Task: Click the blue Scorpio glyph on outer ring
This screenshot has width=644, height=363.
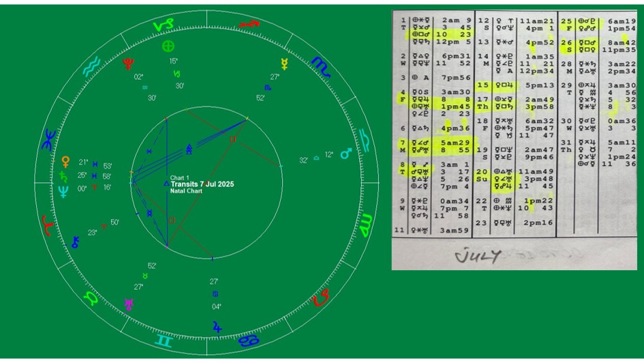Action: pyautogui.click(x=321, y=67)
